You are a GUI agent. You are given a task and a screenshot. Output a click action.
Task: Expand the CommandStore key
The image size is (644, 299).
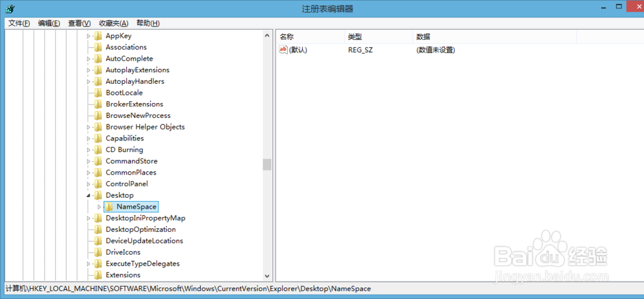pos(88,161)
